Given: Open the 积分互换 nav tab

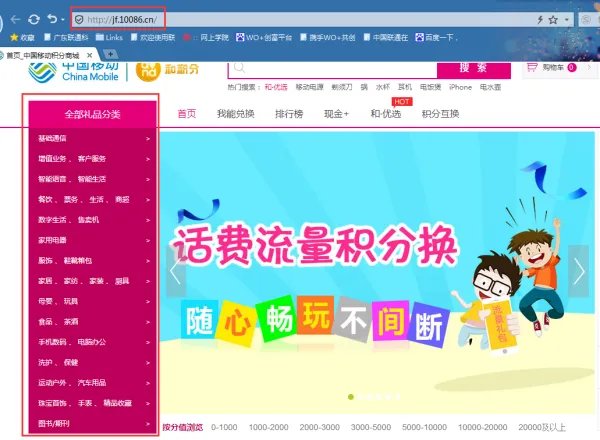Looking at the screenshot, I should [x=440, y=114].
